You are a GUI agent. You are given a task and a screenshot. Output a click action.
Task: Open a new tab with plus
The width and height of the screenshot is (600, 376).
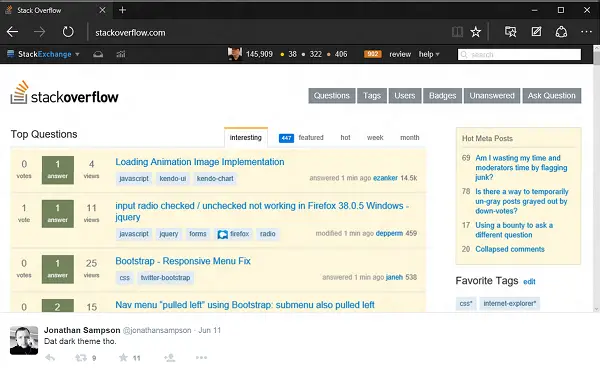click(122, 10)
